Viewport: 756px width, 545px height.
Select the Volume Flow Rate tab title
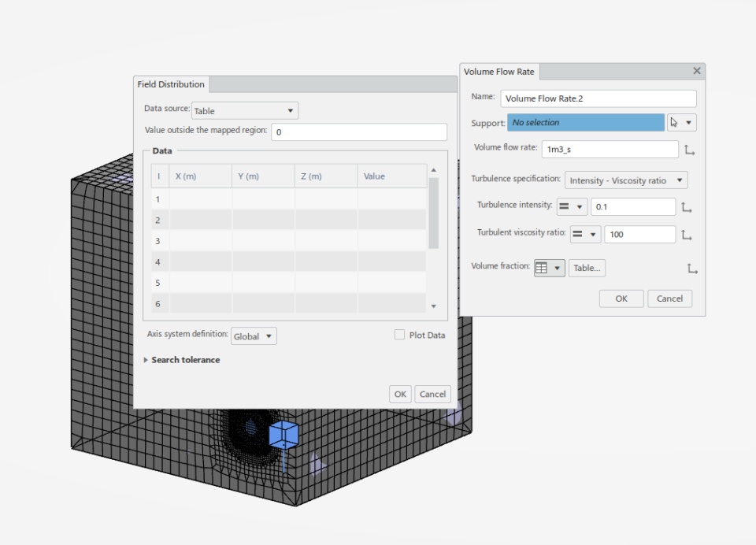coord(499,72)
